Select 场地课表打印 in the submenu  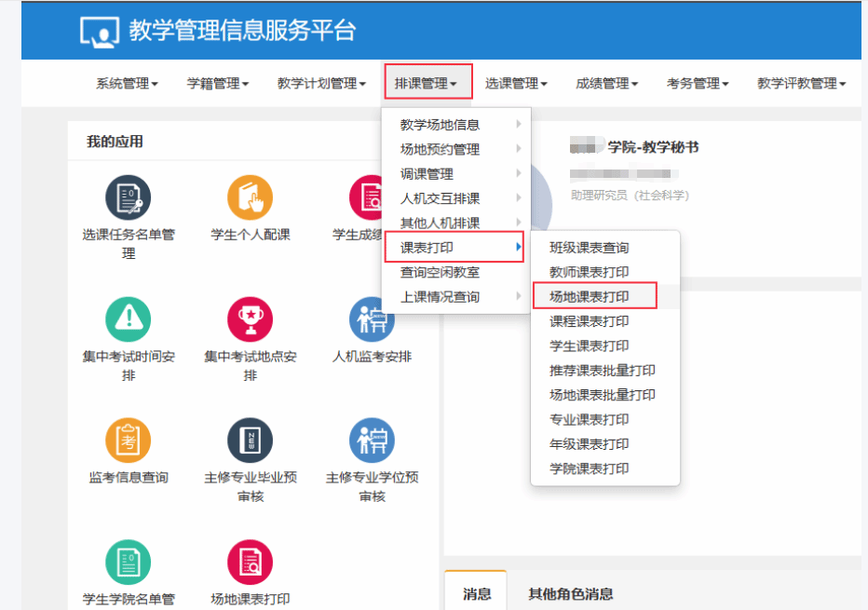pos(589,297)
